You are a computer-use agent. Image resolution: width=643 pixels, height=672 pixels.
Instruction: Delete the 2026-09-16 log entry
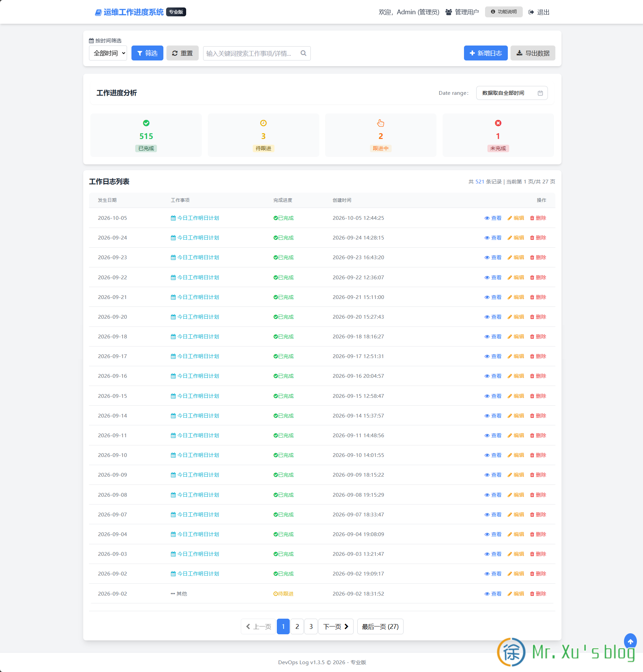tap(538, 376)
